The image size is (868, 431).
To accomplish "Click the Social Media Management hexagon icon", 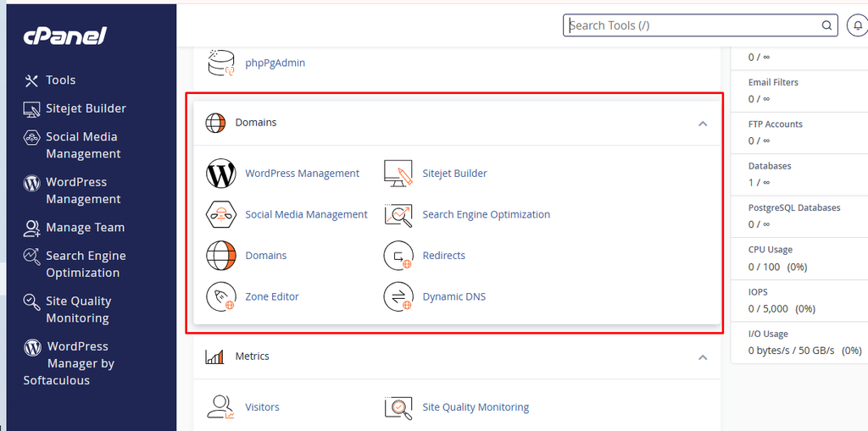I will coord(221,214).
